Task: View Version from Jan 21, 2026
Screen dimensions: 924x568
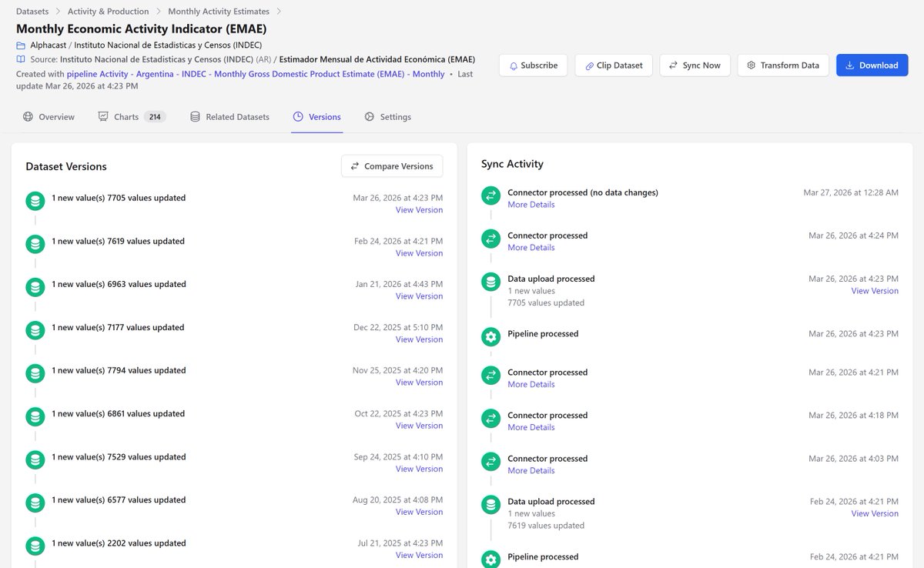Action: 419,296
